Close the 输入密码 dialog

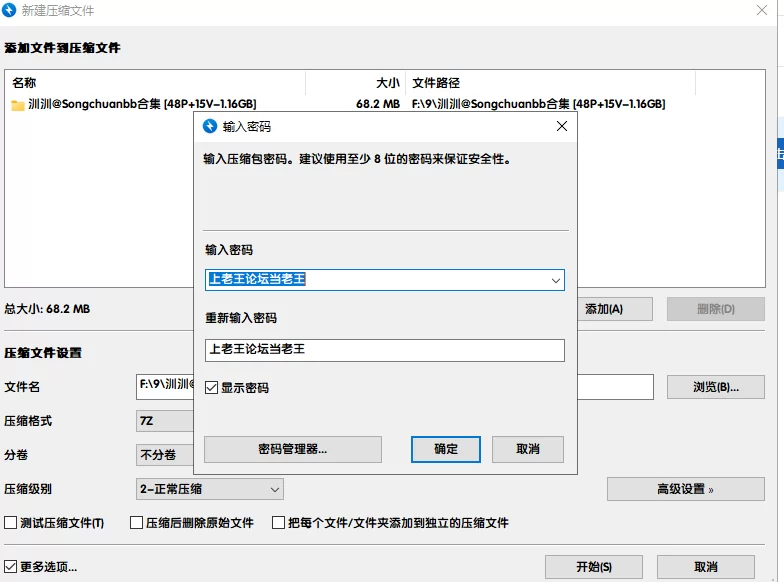[x=562, y=126]
